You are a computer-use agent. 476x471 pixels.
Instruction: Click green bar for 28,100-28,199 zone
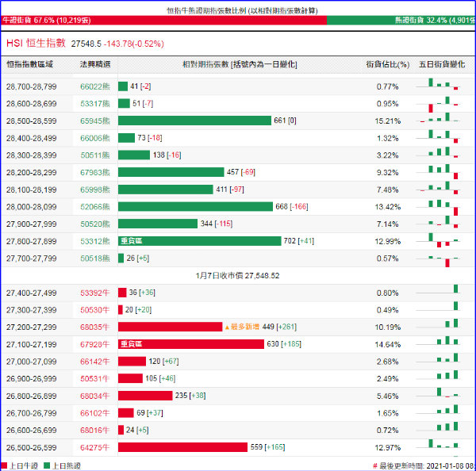(x=166, y=190)
